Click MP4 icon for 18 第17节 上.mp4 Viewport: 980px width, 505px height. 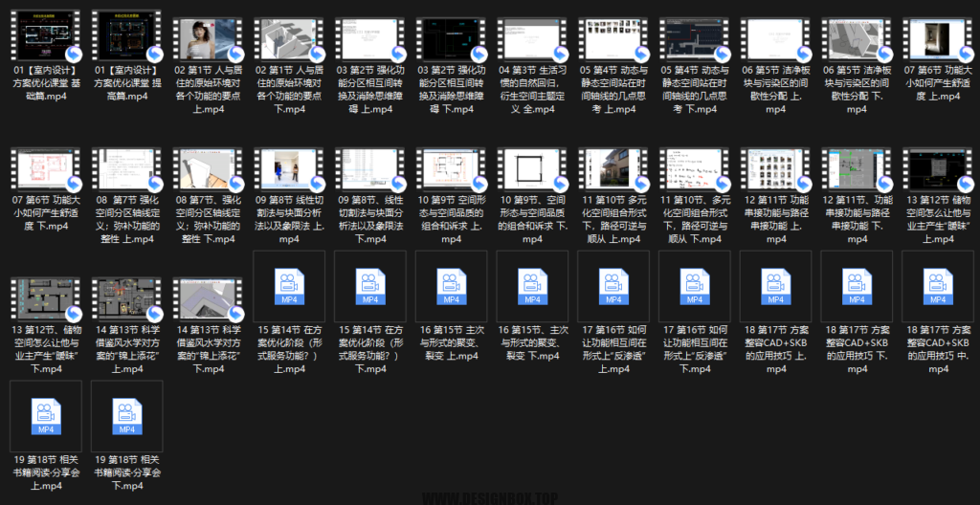click(x=776, y=286)
